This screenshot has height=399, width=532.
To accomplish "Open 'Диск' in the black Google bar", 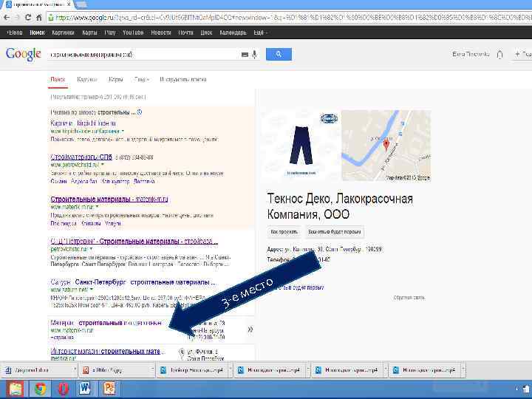I will click(x=206, y=33).
